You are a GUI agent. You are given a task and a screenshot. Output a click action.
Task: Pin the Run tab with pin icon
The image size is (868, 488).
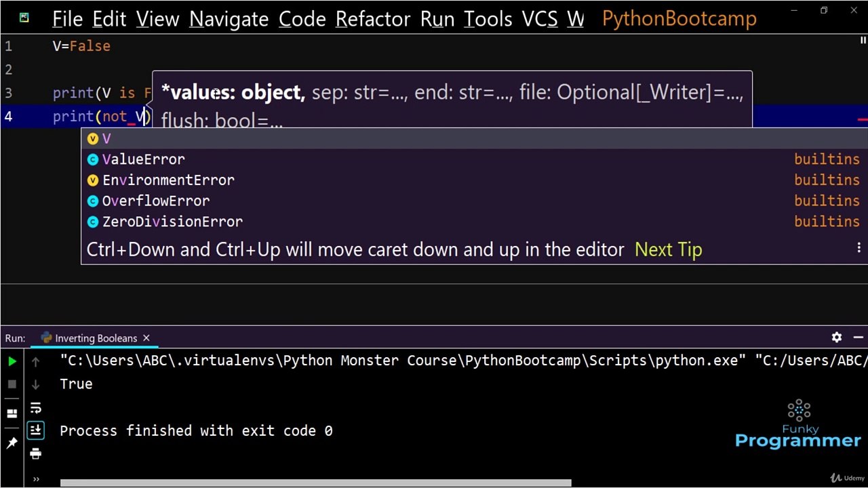pos(12,443)
